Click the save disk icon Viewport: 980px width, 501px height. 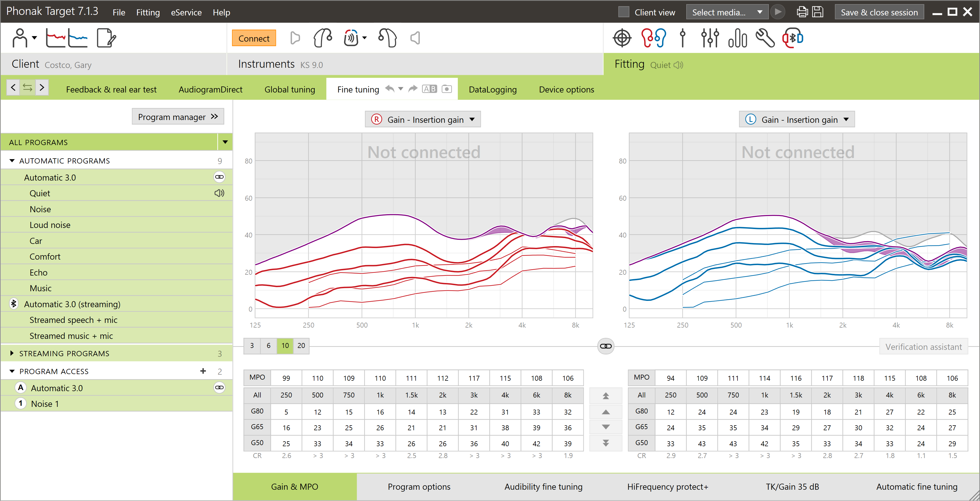[818, 12]
